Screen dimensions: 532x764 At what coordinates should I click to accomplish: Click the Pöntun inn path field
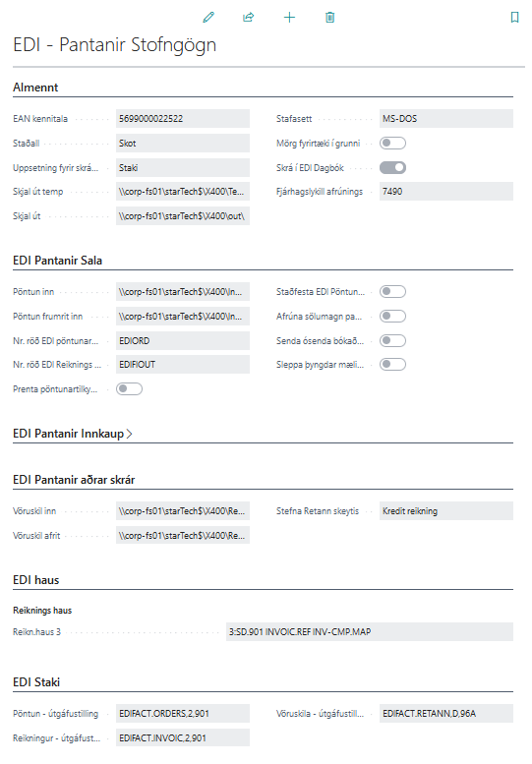(183, 292)
